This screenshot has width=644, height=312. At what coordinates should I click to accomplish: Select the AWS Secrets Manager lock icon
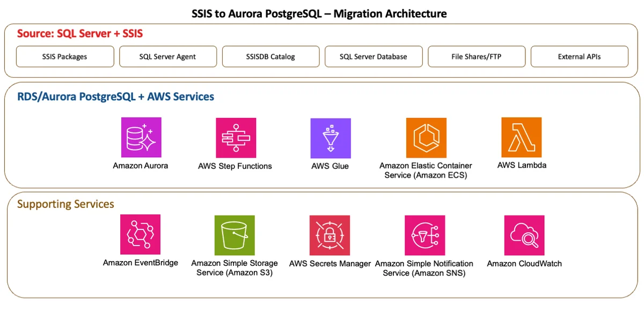(x=330, y=235)
